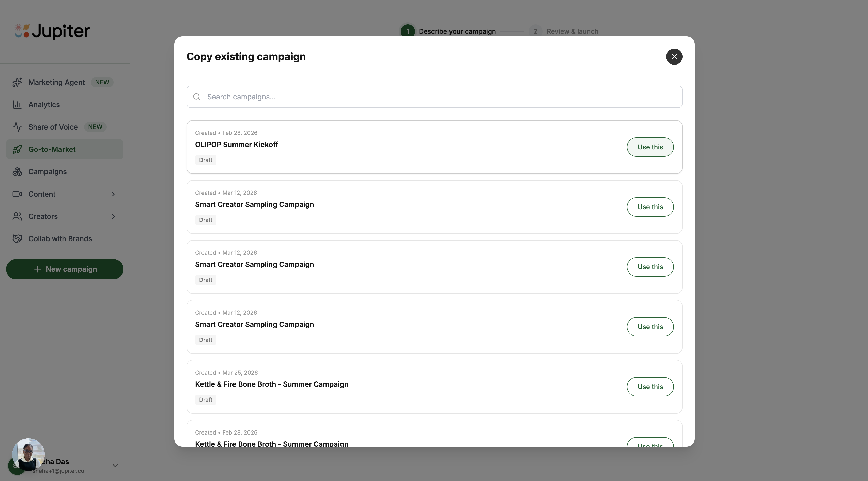Open the Sneha Das account dropdown
This screenshot has width=868, height=481.
pyautogui.click(x=115, y=466)
